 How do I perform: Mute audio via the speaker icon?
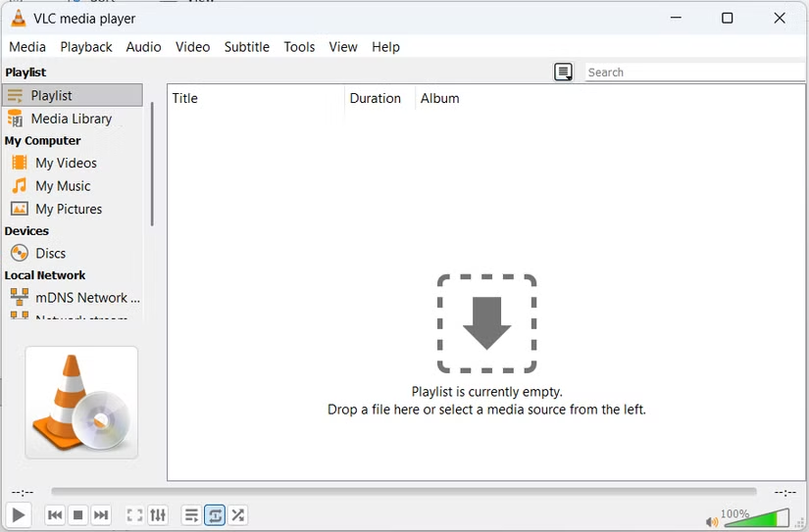pos(711,522)
